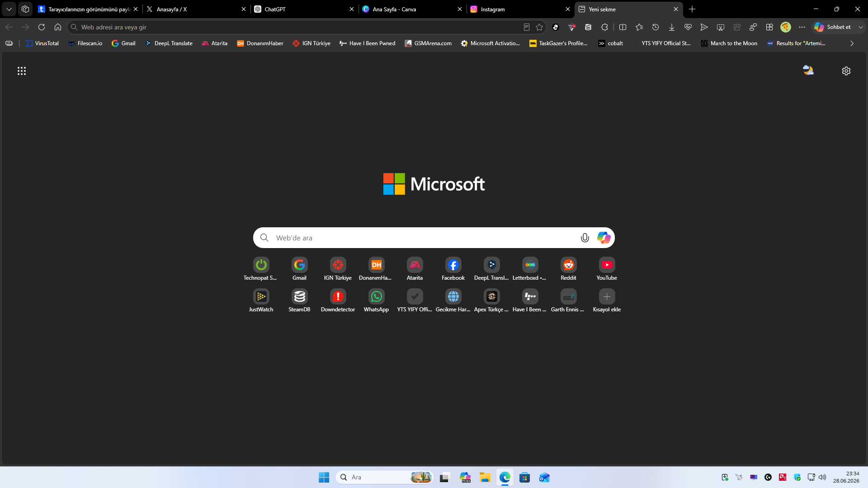Start voice search with microphone icon
The height and width of the screenshot is (488, 868).
[585, 238]
